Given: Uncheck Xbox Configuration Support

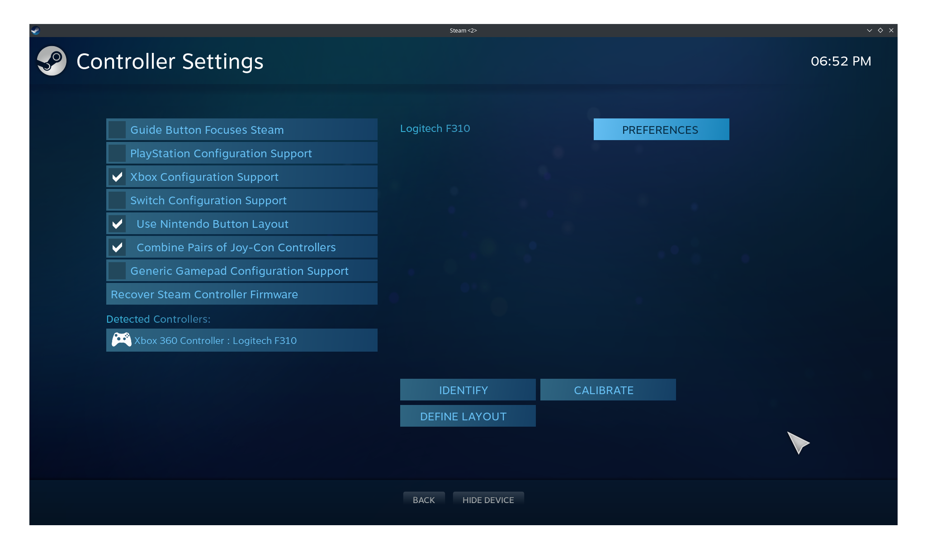Looking at the screenshot, I should 117,177.
